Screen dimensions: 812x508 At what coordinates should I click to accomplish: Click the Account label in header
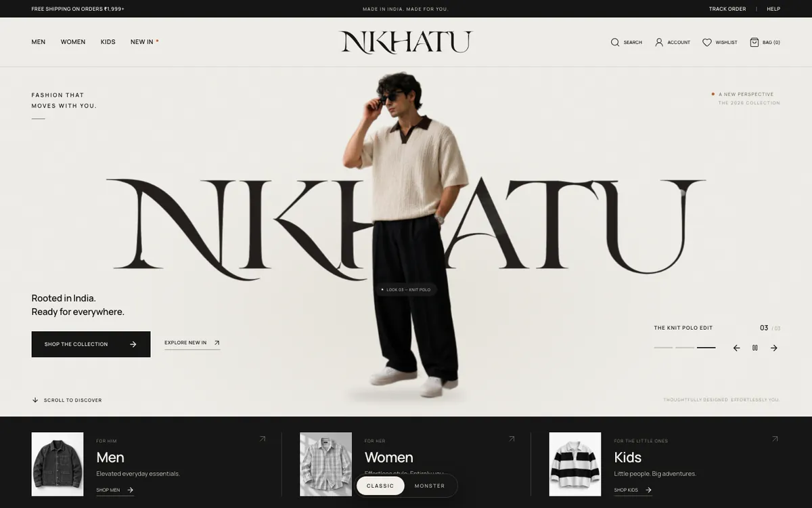click(679, 43)
